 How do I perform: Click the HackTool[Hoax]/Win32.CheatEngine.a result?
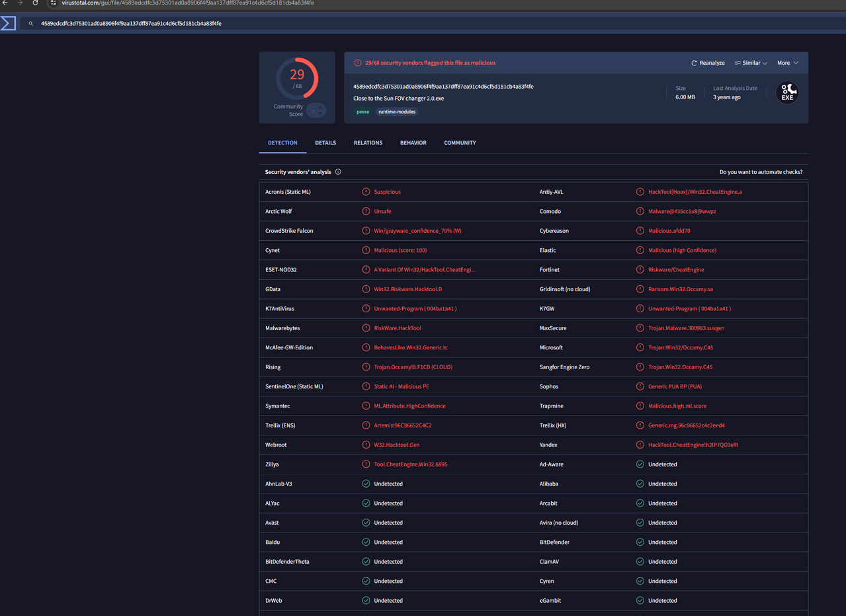(x=695, y=192)
